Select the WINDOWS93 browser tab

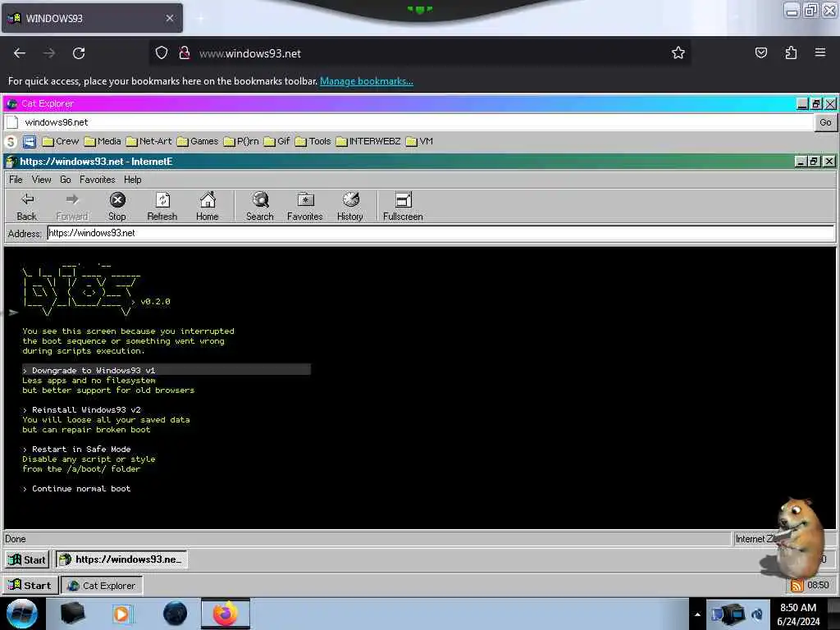pos(92,18)
